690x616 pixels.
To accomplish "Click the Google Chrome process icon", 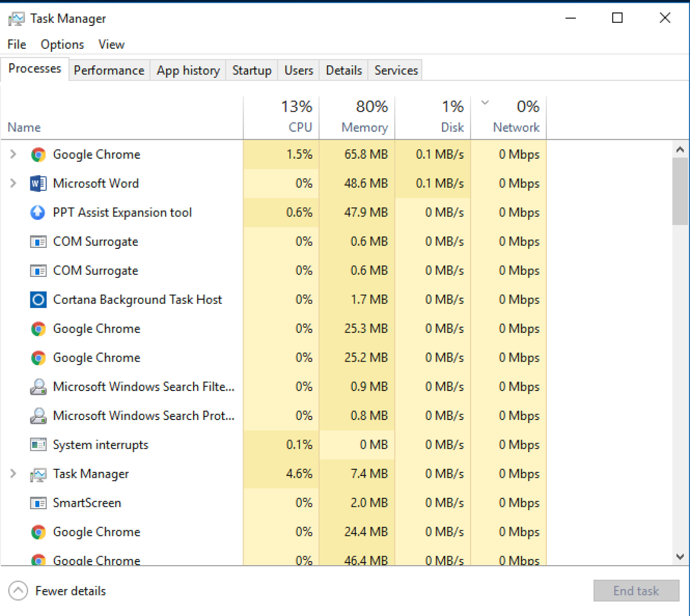I will click(39, 154).
